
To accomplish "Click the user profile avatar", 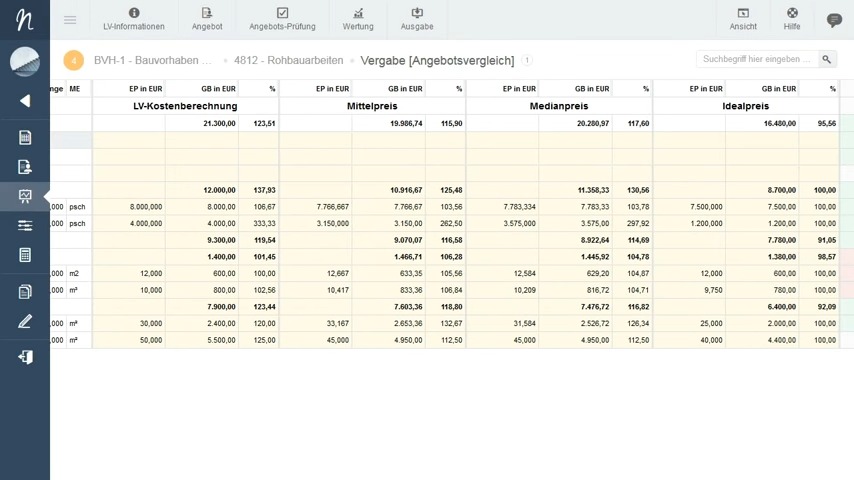I will pos(25,61).
